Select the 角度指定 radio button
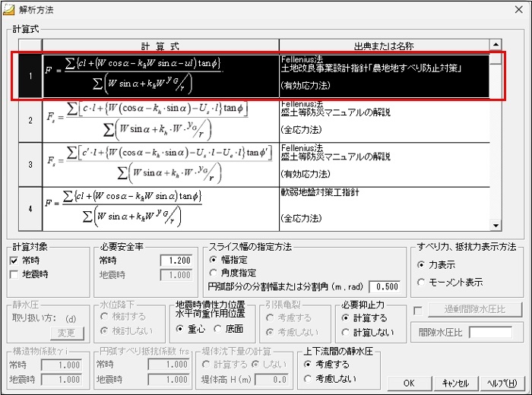This screenshot has height=395, width=532. click(213, 273)
